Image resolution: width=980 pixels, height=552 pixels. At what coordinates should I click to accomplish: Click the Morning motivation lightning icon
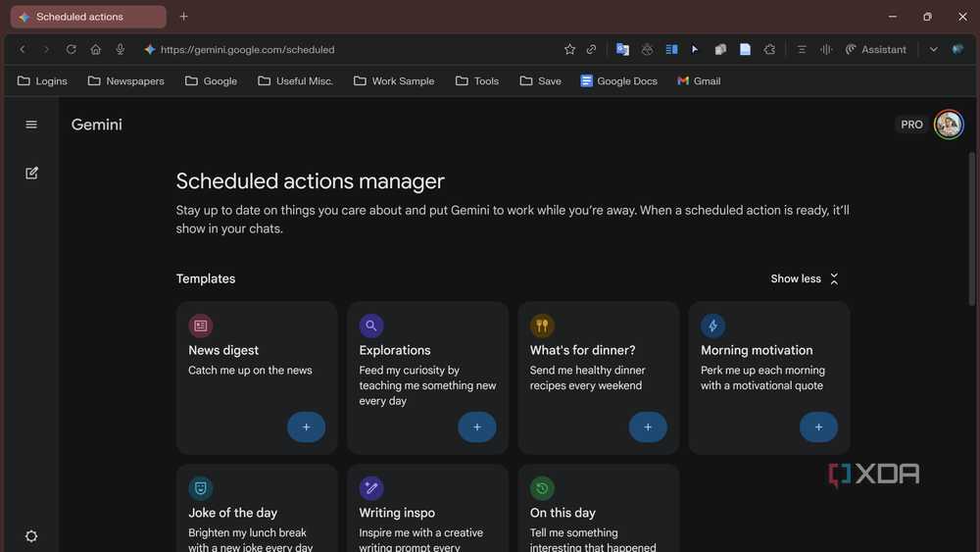click(712, 326)
